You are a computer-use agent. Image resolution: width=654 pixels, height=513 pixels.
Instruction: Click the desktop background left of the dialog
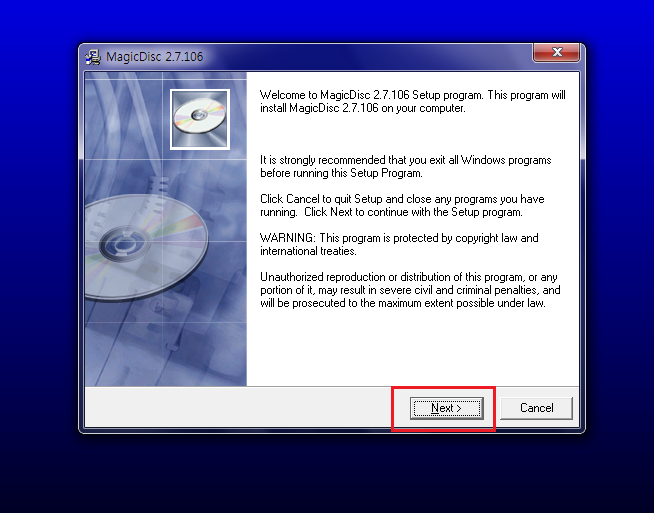click(38, 250)
